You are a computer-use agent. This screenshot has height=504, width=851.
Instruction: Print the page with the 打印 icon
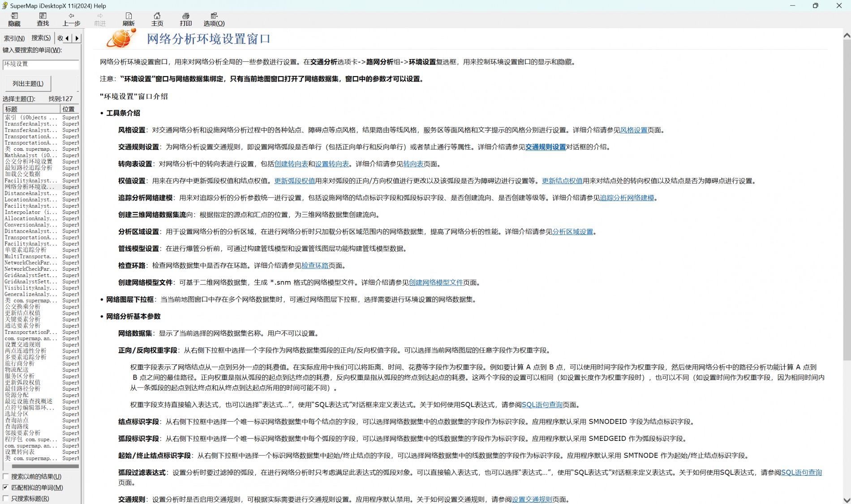(186, 19)
